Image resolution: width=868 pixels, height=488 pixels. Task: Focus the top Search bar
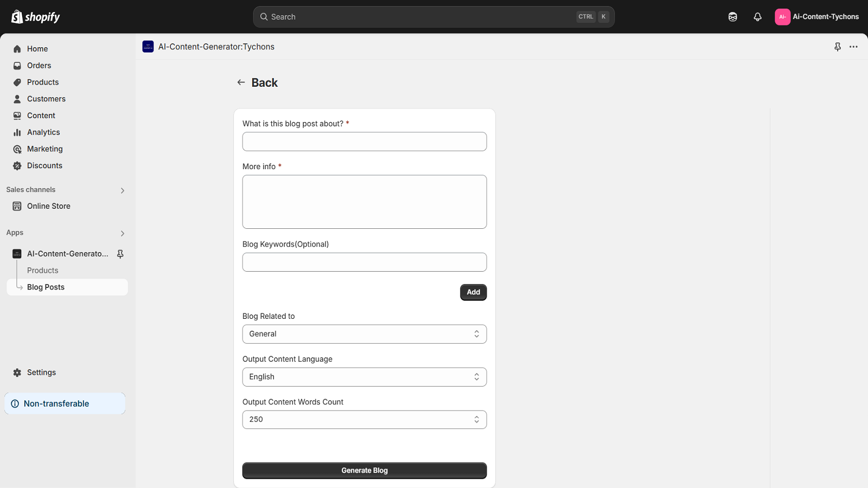point(433,17)
